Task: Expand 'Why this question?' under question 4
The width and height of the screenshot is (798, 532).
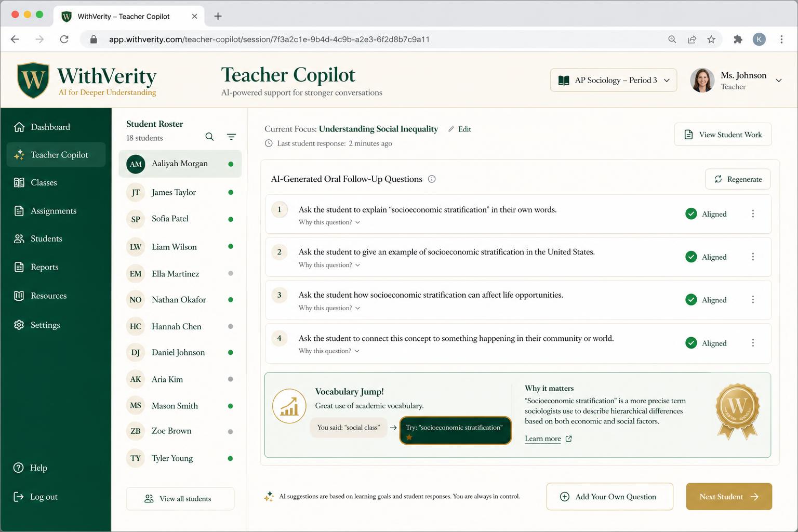Action: [x=329, y=351]
